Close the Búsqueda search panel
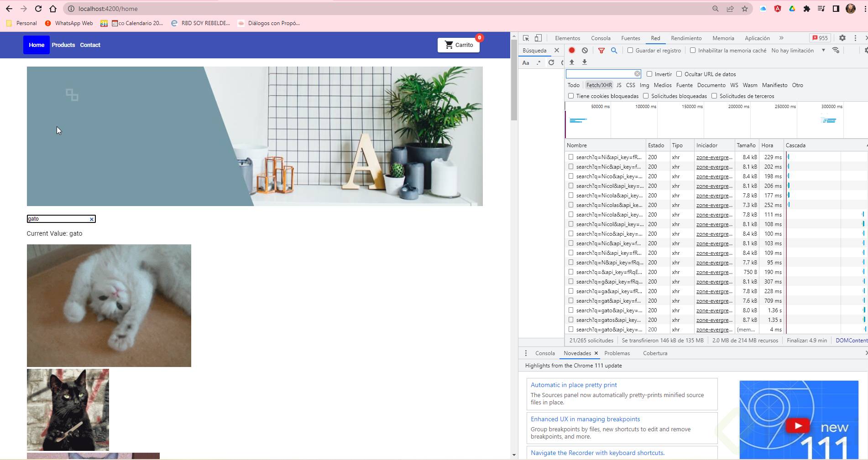 tap(557, 51)
